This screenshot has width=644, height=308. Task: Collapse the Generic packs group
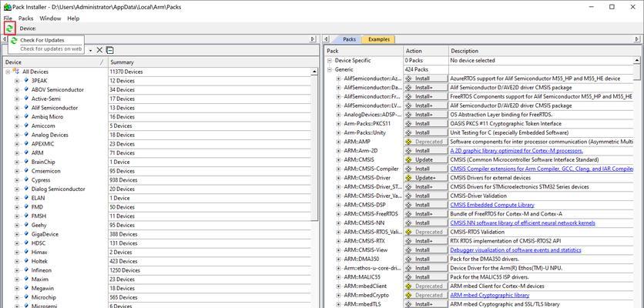[x=330, y=69]
